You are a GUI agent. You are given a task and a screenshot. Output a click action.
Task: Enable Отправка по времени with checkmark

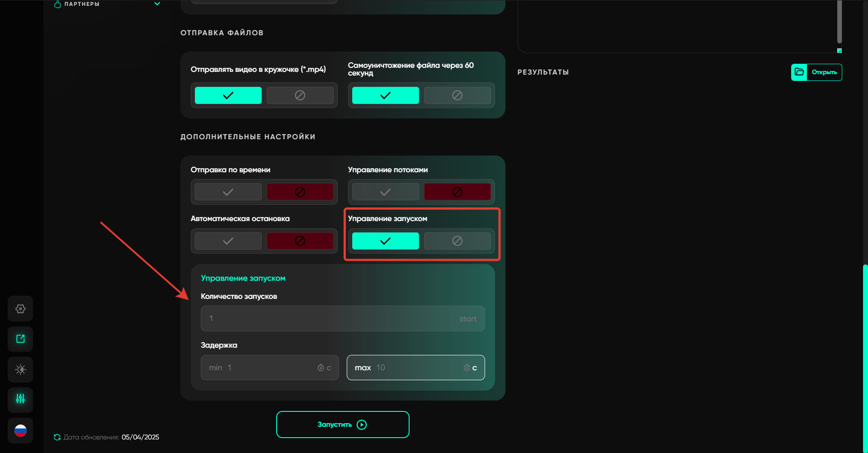(x=228, y=192)
